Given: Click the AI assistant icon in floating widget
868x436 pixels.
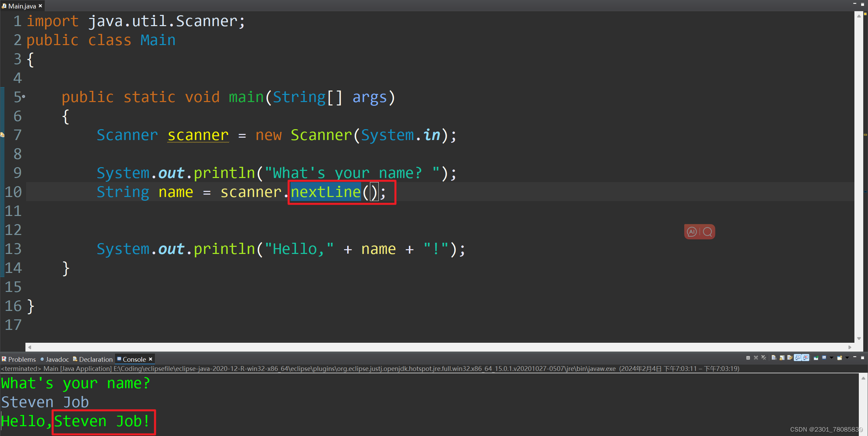Looking at the screenshot, I should pos(692,232).
